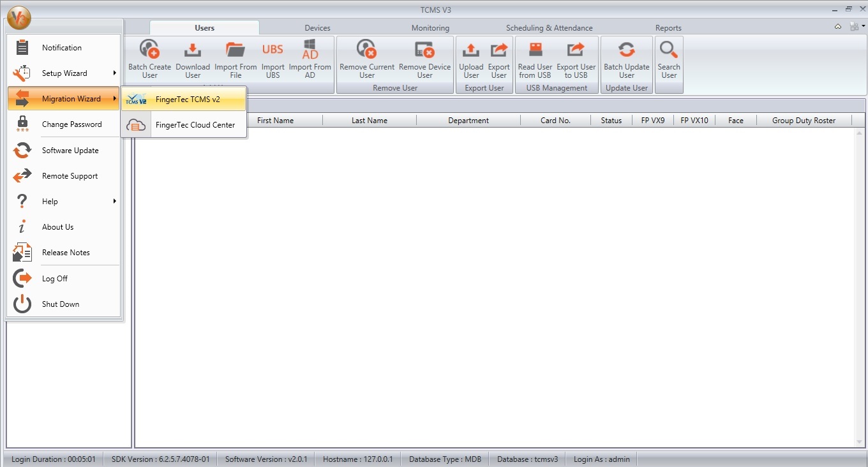Click the Export User ribbon button
Viewport: 868px width, 467px height.
point(499,59)
